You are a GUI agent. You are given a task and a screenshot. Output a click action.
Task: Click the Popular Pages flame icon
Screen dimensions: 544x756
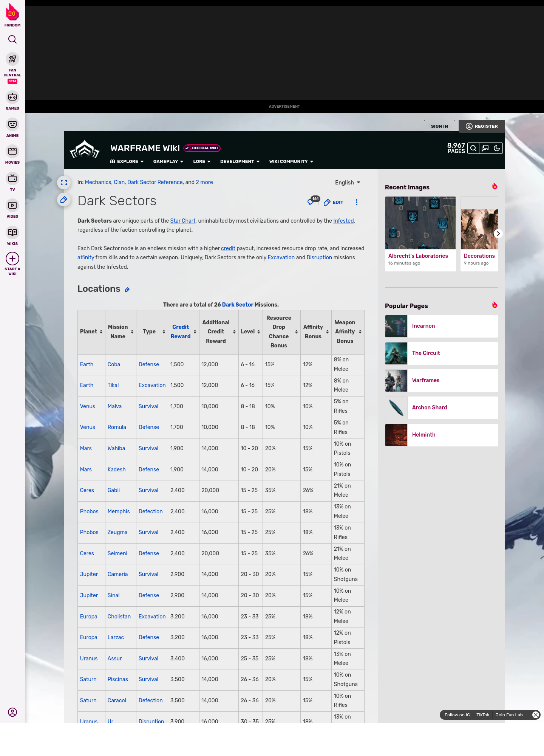[x=495, y=305]
